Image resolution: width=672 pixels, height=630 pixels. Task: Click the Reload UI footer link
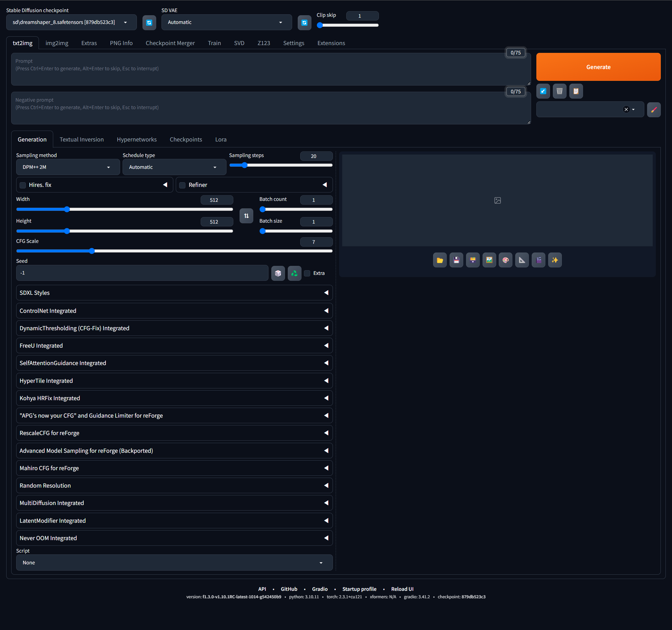coord(402,589)
